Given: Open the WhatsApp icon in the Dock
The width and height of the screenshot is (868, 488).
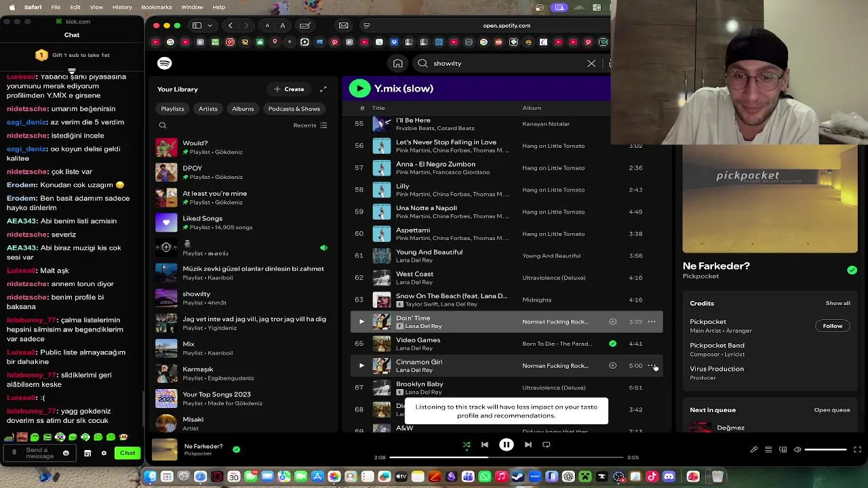Looking at the screenshot, I should click(484, 476).
